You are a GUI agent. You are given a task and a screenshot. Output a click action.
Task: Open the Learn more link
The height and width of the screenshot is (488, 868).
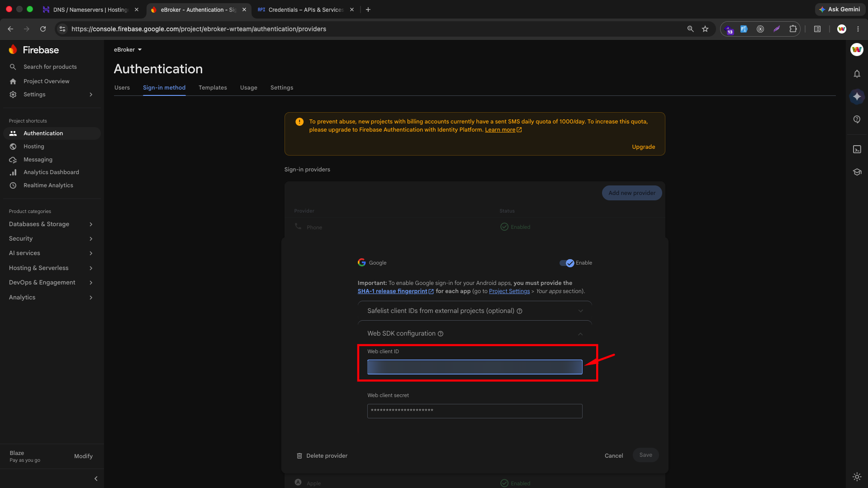pos(503,130)
